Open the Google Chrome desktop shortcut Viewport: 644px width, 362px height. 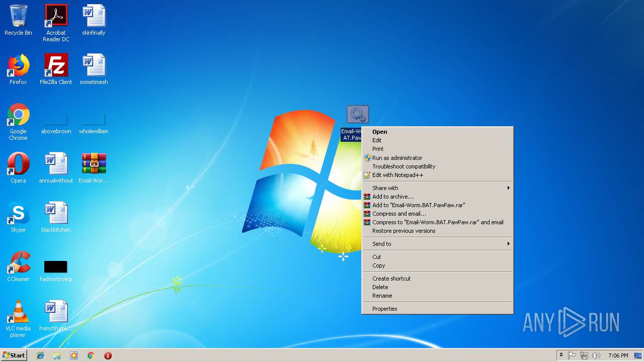click(18, 122)
